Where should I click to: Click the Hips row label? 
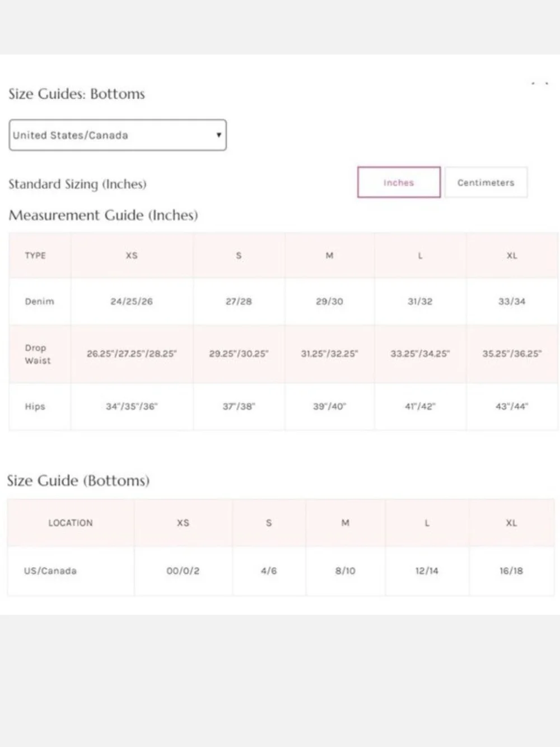tap(35, 407)
